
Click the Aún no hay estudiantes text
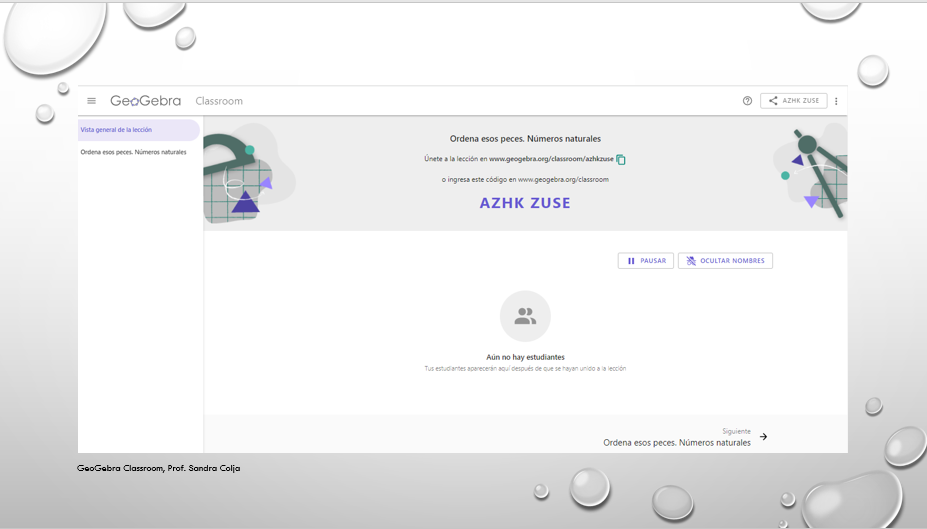point(525,357)
